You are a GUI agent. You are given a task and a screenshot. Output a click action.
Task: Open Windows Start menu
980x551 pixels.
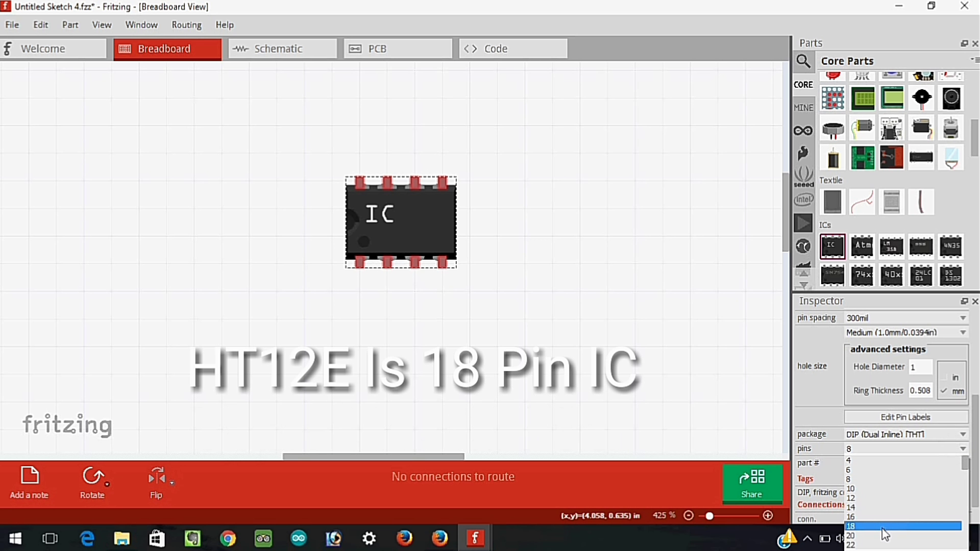(x=15, y=538)
